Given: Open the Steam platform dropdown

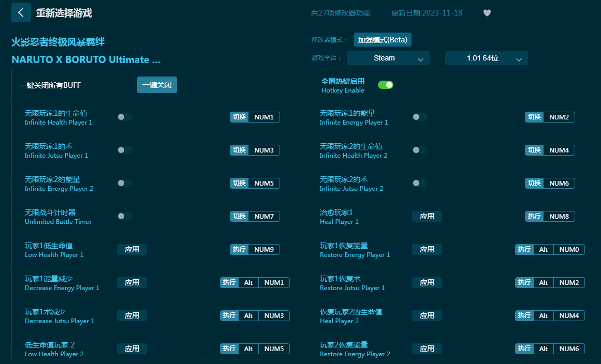Looking at the screenshot, I should point(388,58).
